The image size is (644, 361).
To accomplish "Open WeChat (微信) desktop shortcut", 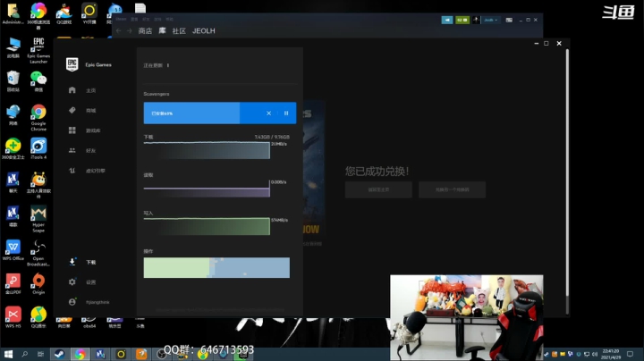I will tap(38, 80).
